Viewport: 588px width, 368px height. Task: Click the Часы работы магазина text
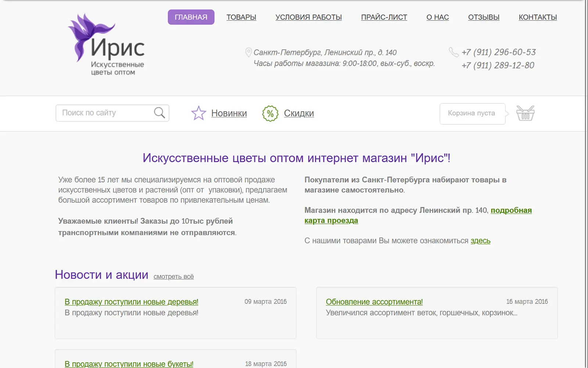point(344,63)
